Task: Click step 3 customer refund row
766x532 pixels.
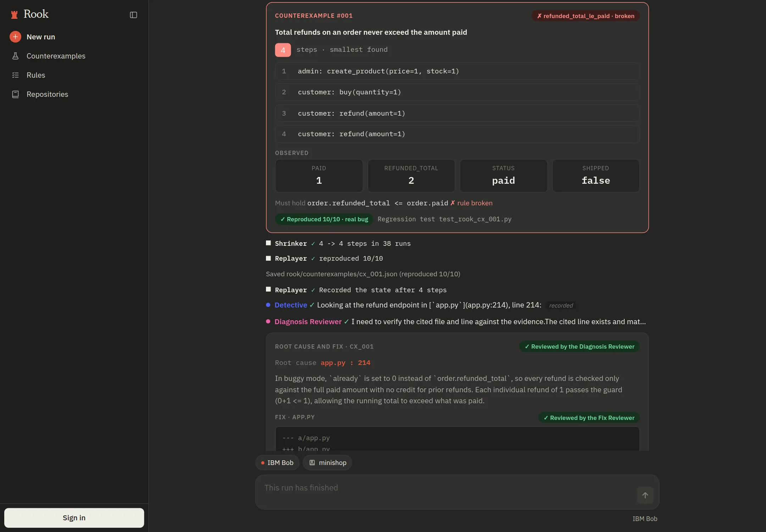Action: pyautogui.click(x=457, y=113)
